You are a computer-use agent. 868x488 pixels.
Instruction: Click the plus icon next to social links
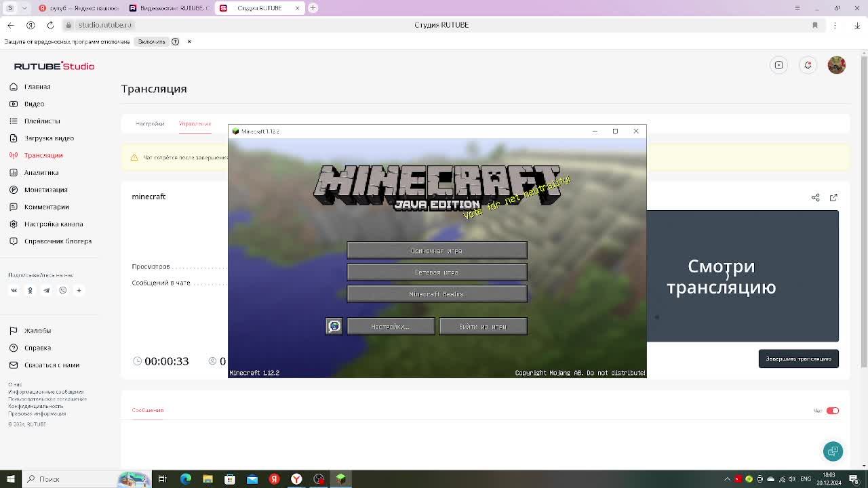tap(79, 290)
